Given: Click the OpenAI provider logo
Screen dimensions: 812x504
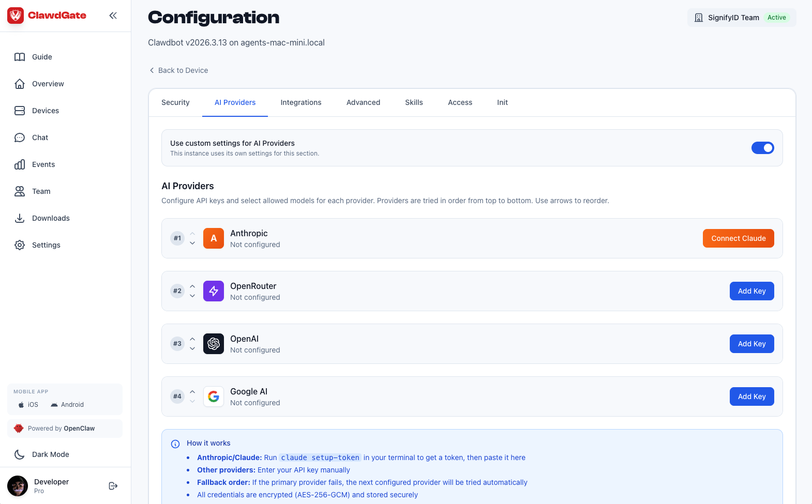Looking at the screenshot, I should [214, 344].
